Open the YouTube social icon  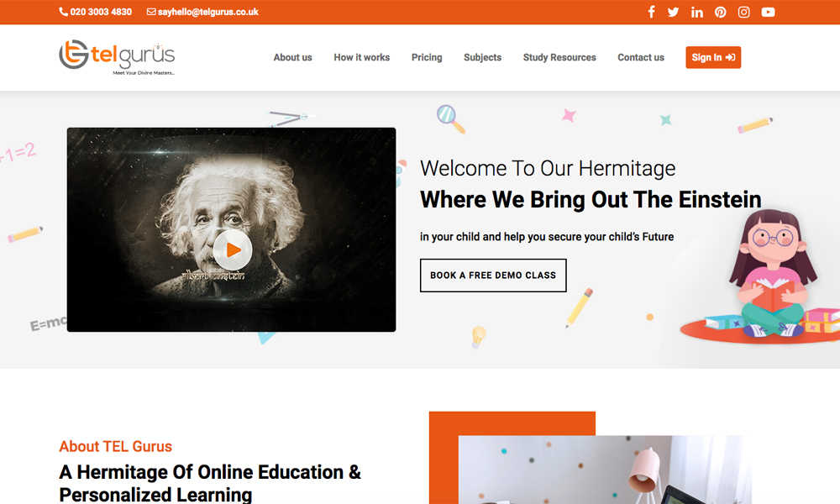pyautogui.click(x=768, y=12)
